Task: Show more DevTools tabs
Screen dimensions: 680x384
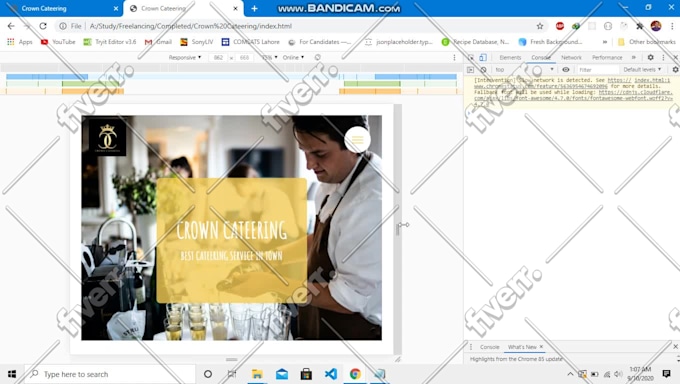Action: (x=634, y=57)
